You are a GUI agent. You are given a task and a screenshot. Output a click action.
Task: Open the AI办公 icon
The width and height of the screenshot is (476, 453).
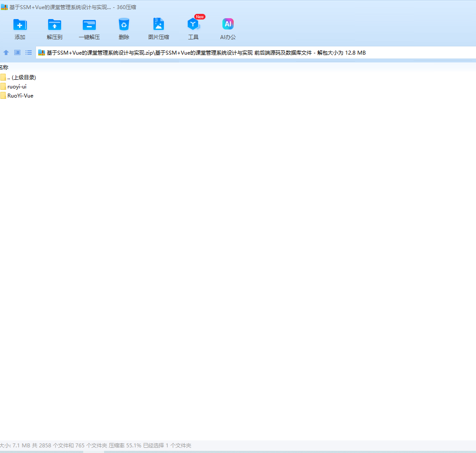tap(228, 24)
